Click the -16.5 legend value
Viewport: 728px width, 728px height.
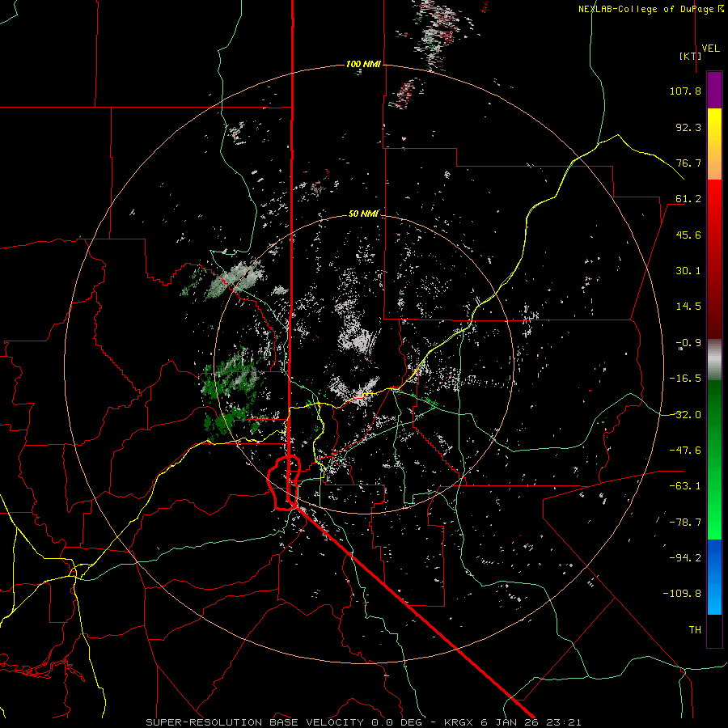685,379
